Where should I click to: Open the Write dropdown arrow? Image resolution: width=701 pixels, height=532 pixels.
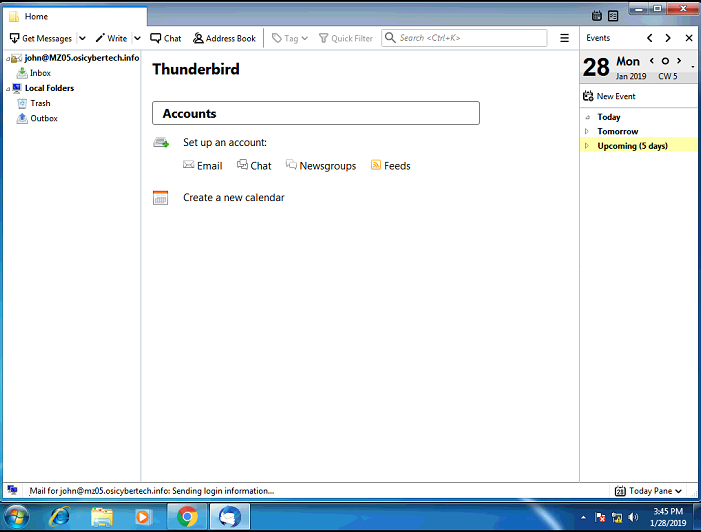pos(138,38)
